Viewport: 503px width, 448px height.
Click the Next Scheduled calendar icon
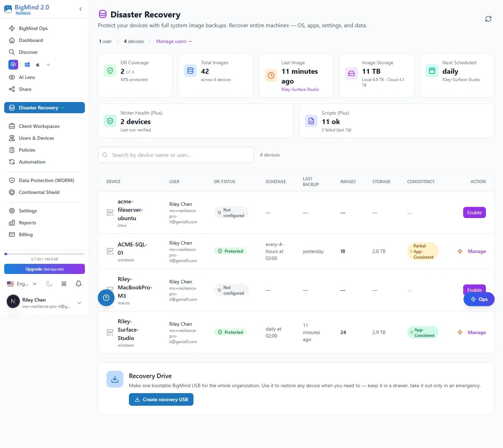click(x=432, y=71)
